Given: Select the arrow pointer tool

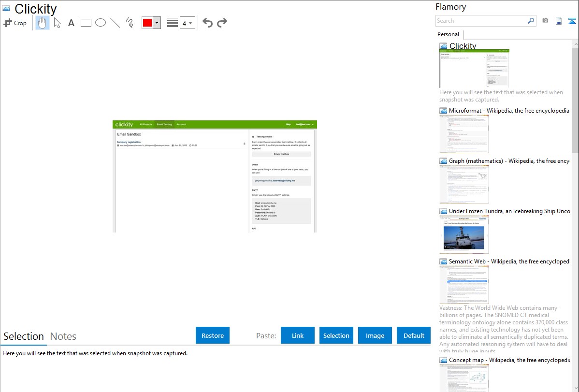Looking at the screenshot, I should click(x=57, y=23).
